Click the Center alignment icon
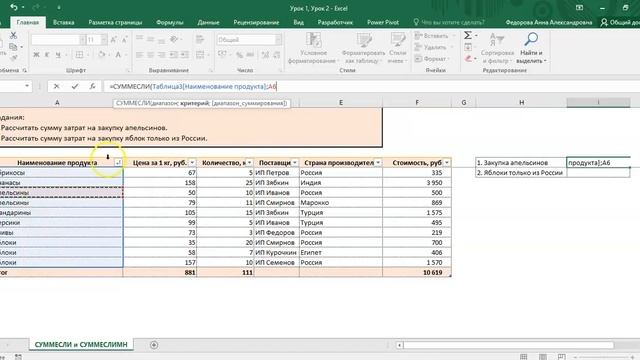This screenshot has height=360, width=640. tap(151, 55)
